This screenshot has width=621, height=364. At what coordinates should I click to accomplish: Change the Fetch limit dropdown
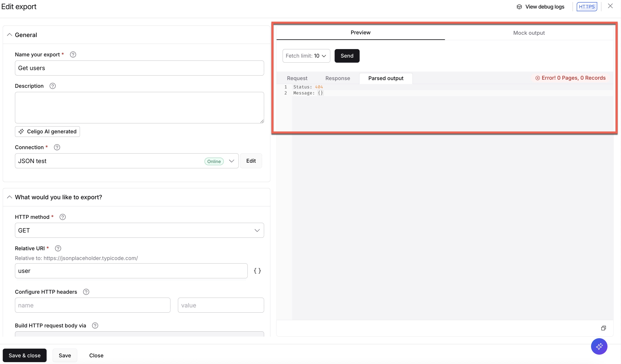click(306, 56)
